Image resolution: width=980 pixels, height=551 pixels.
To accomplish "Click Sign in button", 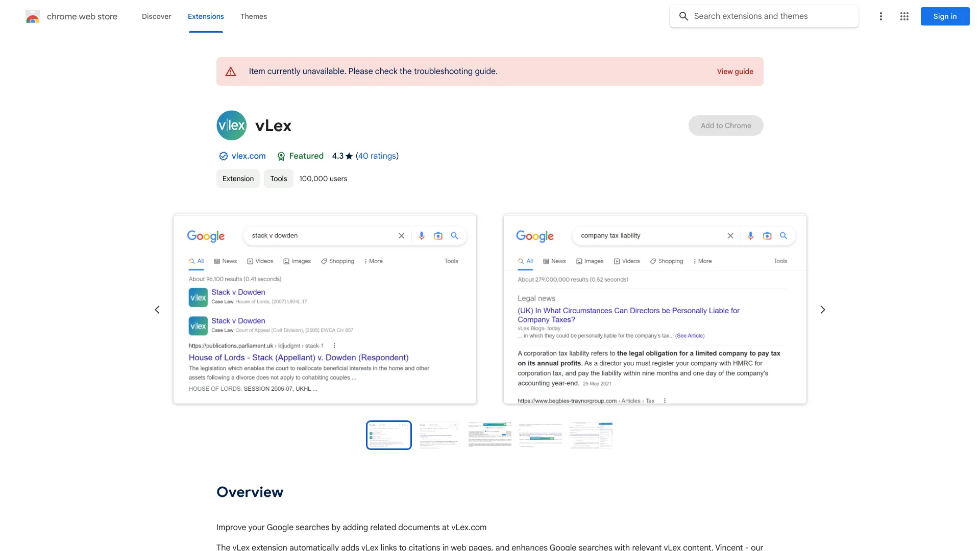I will 945,16.
